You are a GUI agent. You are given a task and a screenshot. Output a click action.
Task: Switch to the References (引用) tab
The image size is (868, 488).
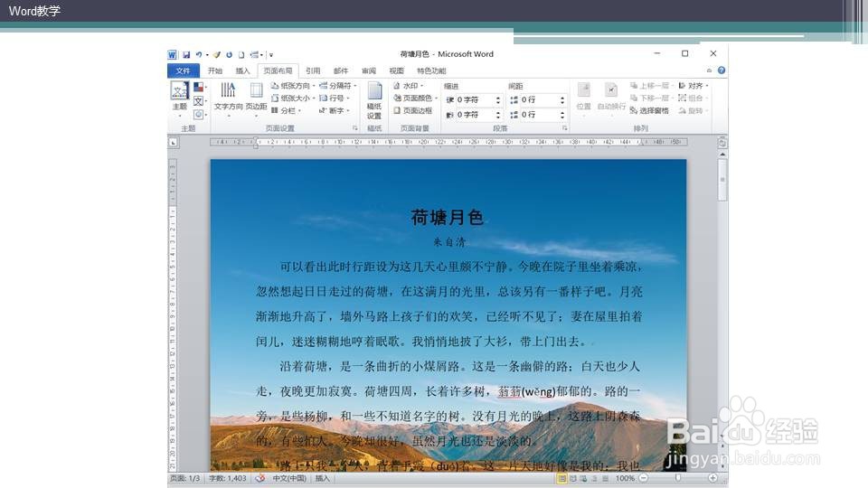(313, 70)
